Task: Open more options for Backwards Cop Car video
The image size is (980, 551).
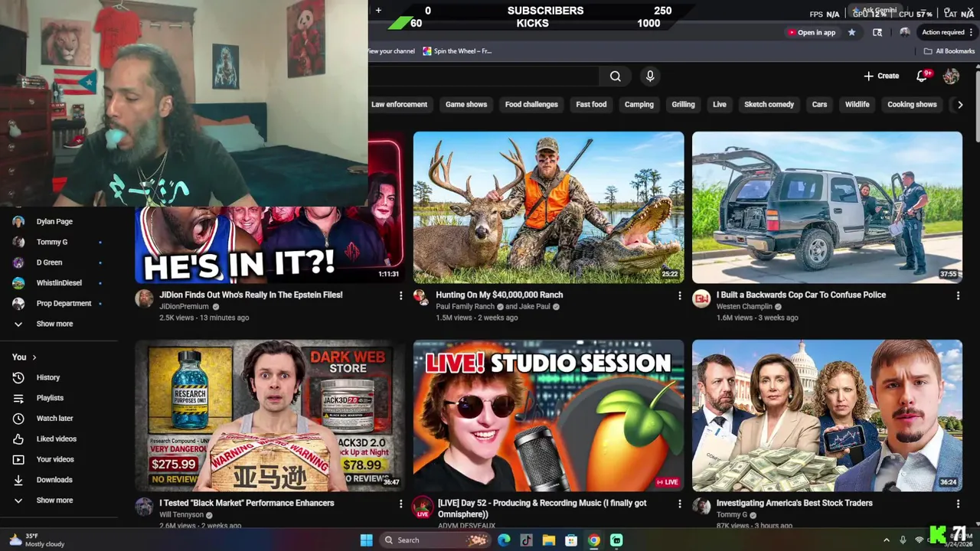Action: click(x=958, y=295)
